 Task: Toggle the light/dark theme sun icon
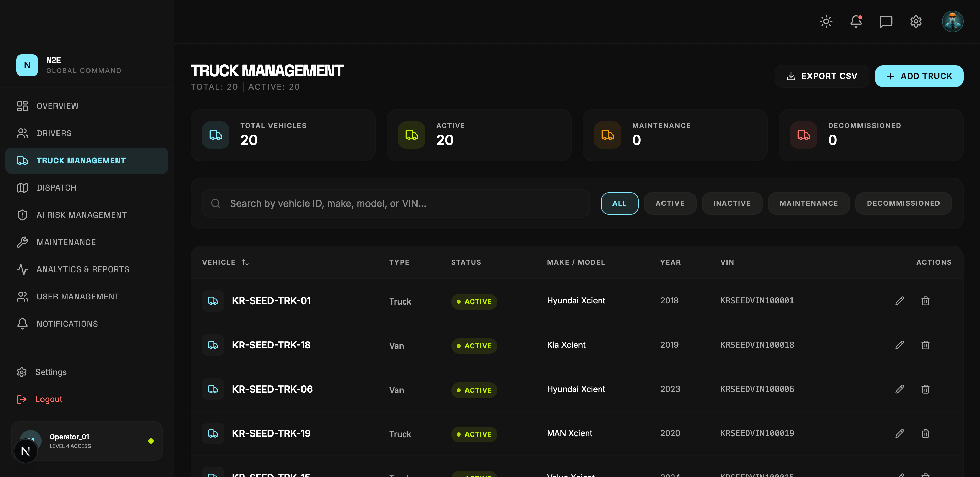(826, 21)
